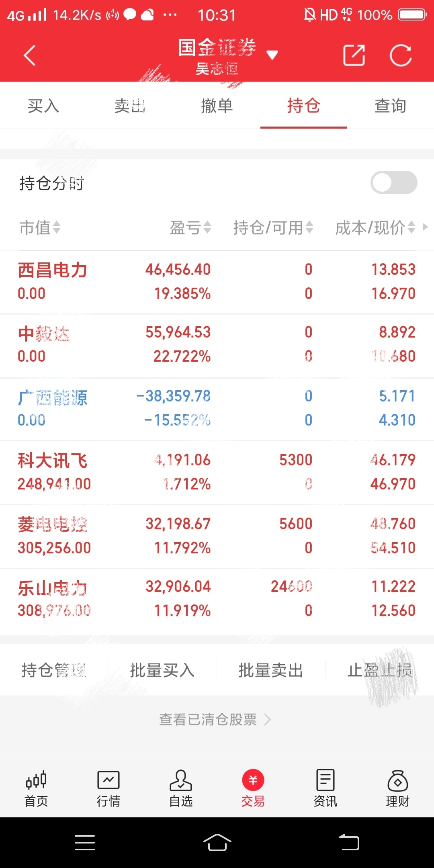Expand more columns with right arrow
Image resolution: width=434 pixels, height=868 pixels.
coord(425,227)
